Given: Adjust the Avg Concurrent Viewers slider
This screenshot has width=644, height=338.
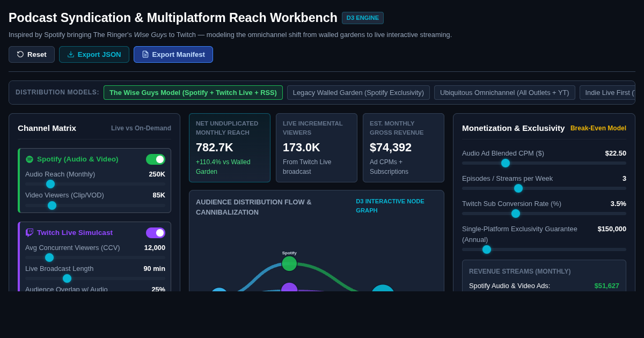Looking at the screenshot, I should coord(96,258).
